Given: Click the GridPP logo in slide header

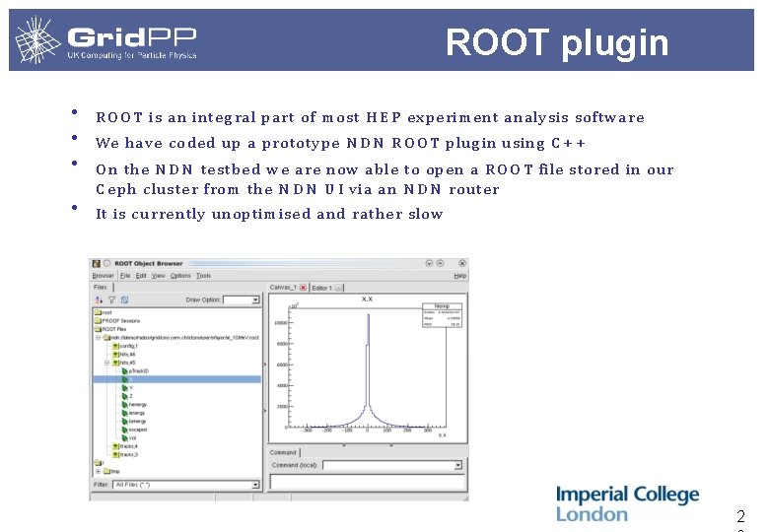Looking at the screenshot, I should click(105, 40).
